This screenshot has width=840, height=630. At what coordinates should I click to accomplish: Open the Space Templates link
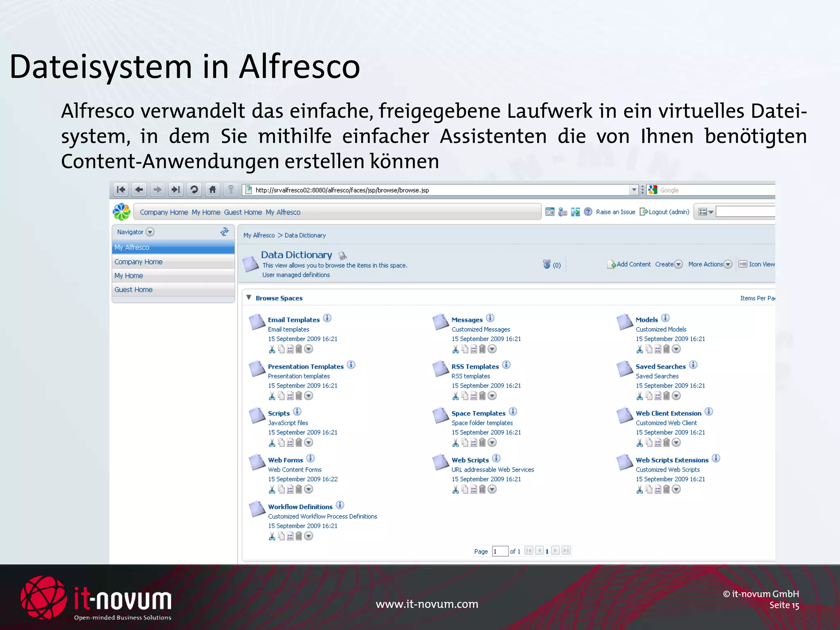478,413
